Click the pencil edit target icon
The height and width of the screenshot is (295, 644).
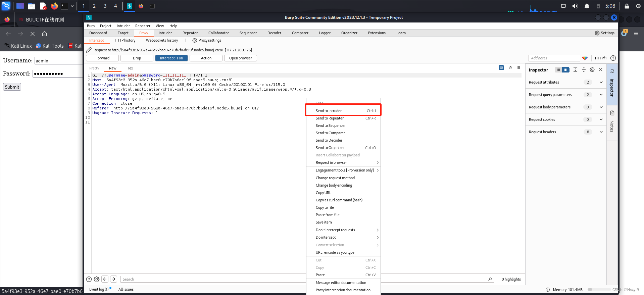pyautogui.click(x=89, y=50)
